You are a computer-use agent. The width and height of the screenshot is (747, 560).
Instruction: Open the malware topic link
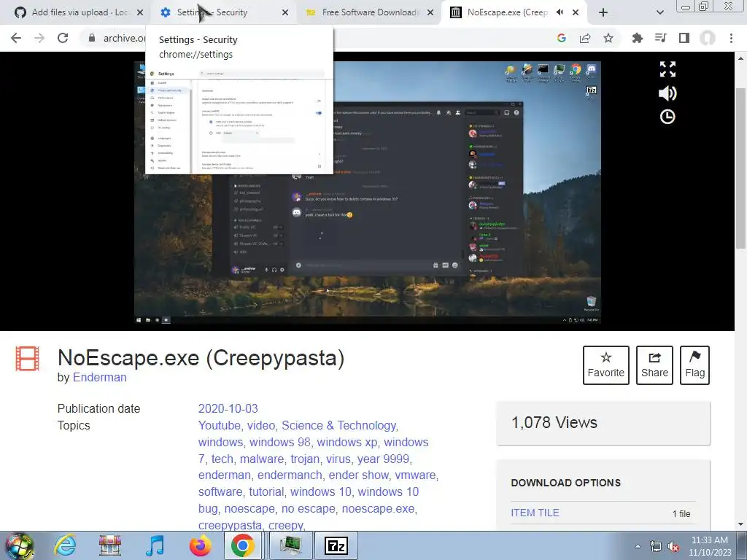pos(262,459)
